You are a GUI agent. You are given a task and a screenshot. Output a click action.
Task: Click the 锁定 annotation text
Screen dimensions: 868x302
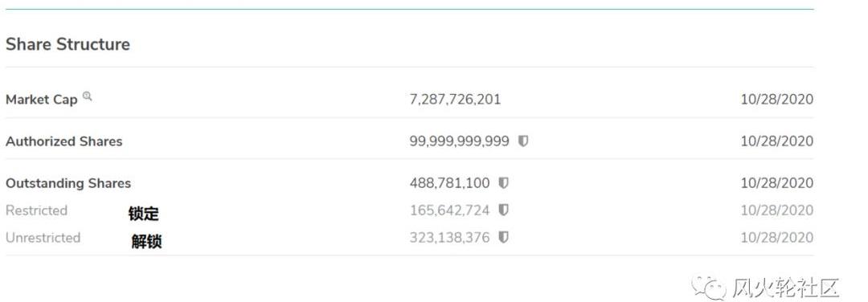pyautogui.click(x=144, y=214)
